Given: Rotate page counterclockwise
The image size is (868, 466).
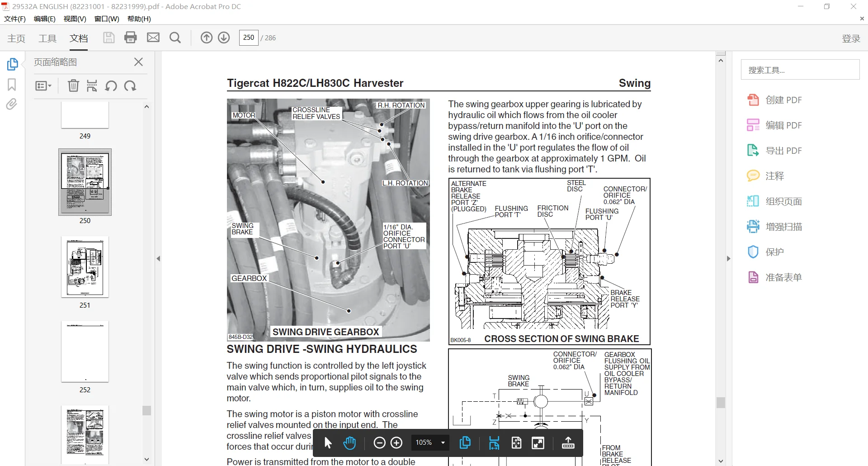Looking at the screenshot, I should [x=111, y=86].
